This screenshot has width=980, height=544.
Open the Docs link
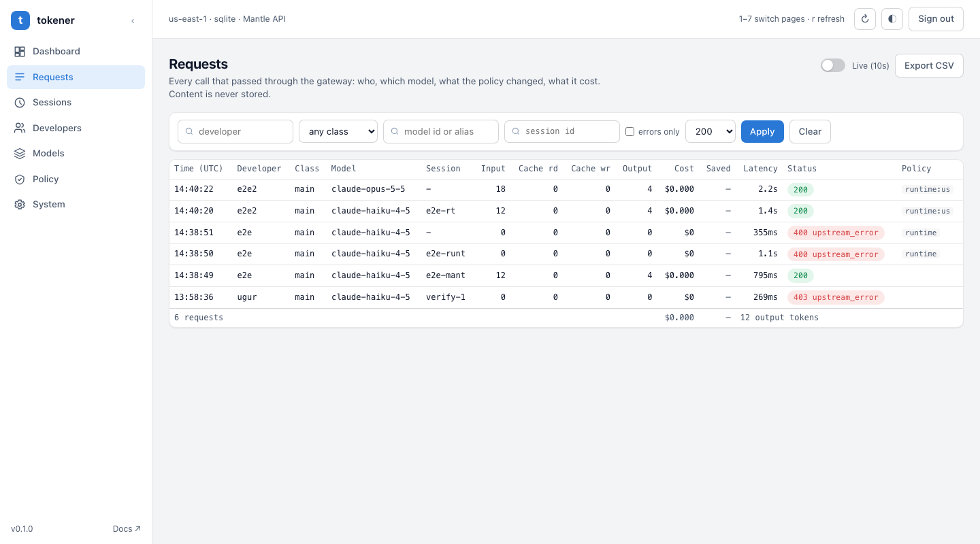pyautogui.click(x=127, y=529)
